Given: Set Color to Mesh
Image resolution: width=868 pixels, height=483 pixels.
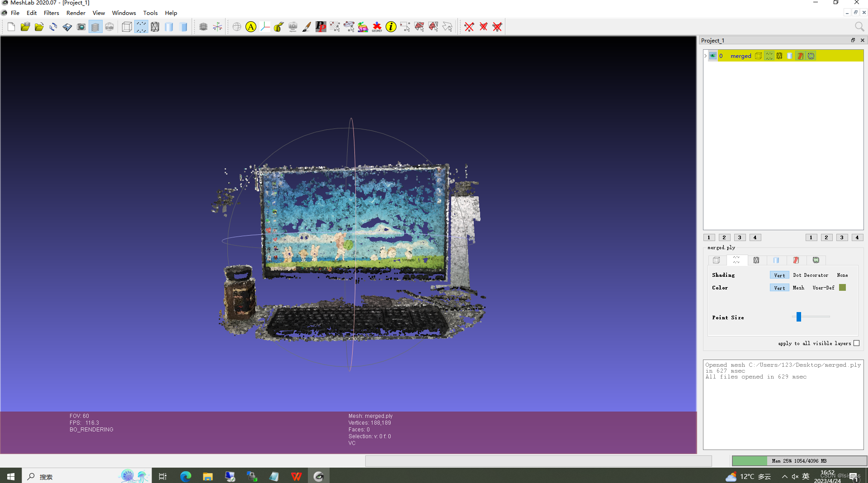Looking at the screenshot, I should point(798,288).
